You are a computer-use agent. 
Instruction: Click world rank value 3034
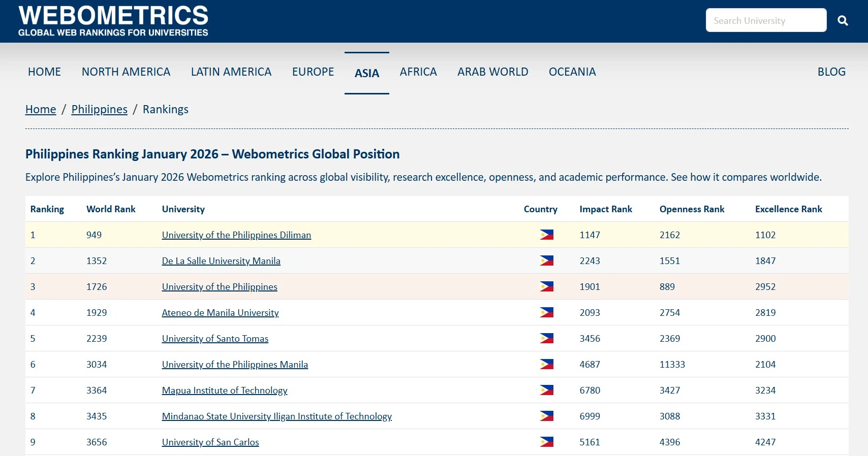pyautogui.click(x=97, y=364)
